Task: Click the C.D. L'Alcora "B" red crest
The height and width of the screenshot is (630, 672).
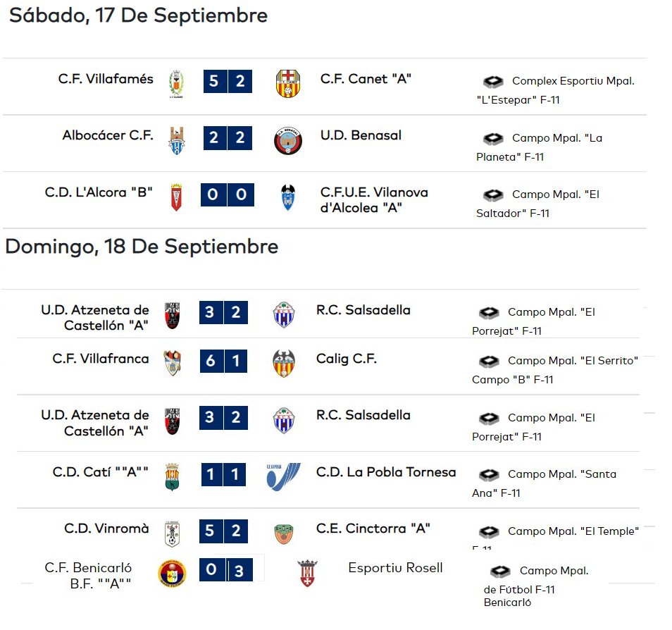Action: tap(176, 197)
